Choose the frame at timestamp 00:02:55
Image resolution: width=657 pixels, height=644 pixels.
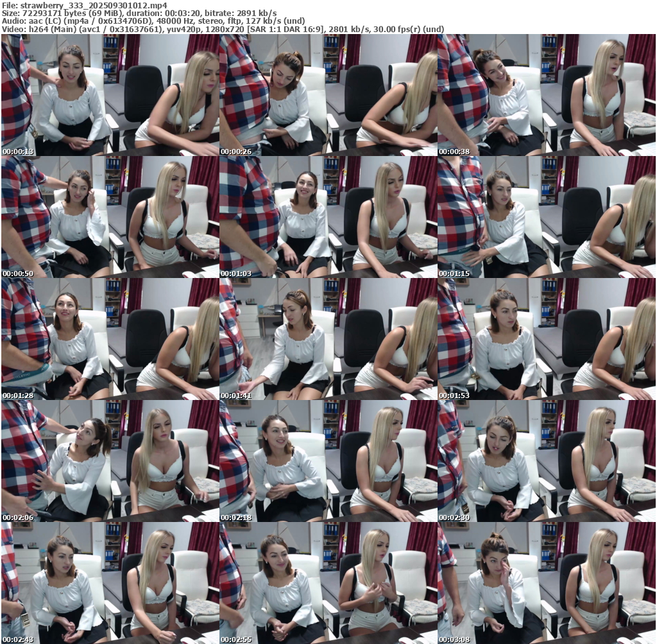coord(328,583)
